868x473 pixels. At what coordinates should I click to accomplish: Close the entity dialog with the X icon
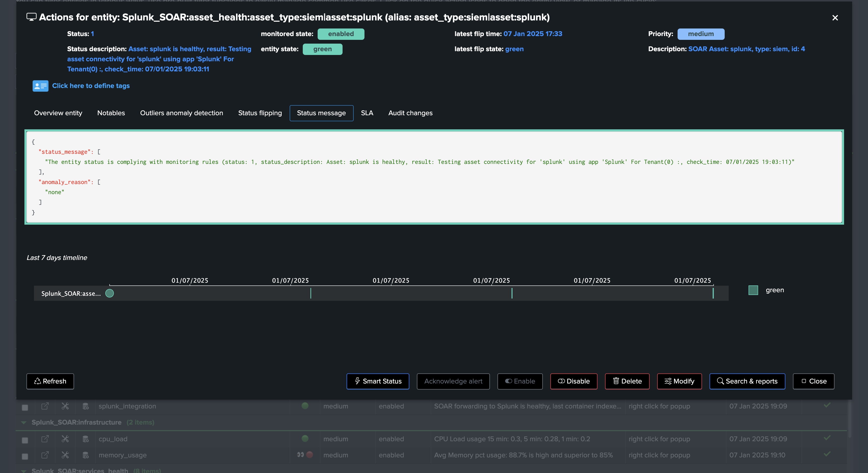coord(835,18)
